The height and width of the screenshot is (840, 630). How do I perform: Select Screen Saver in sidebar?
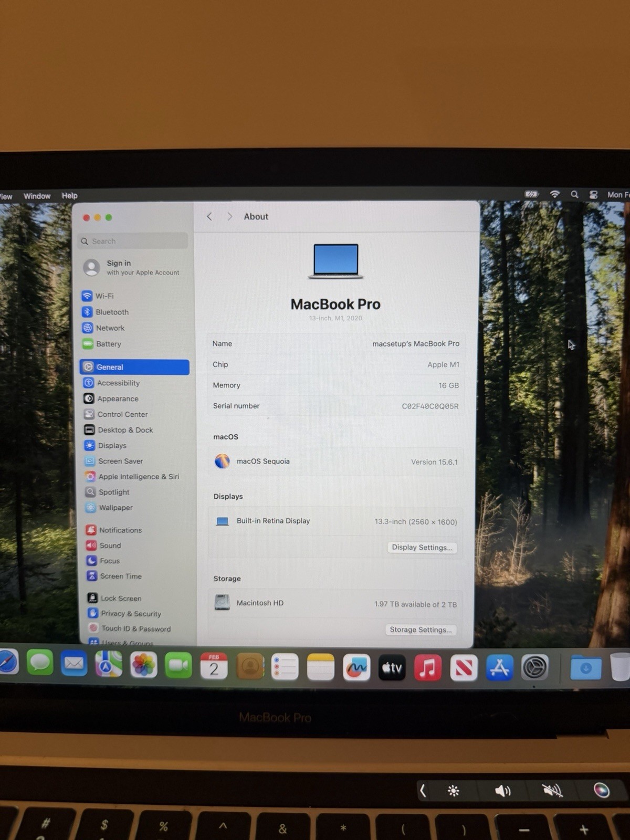(114, 461)
